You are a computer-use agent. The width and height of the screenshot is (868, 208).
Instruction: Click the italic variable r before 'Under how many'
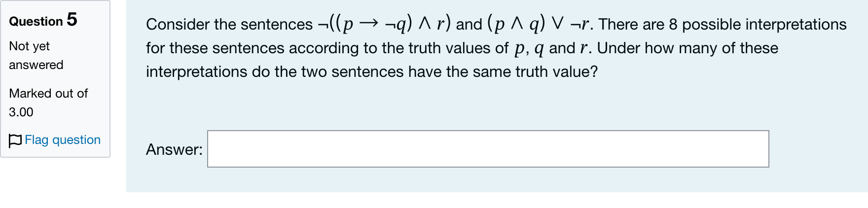pyautogui.click(x=584, y=48)
